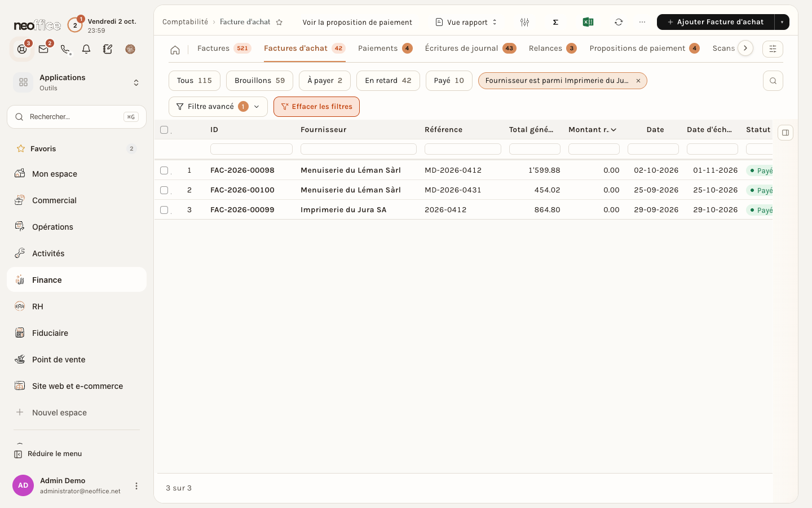Open the more options ellipsis menu
This screenshot has height=508, width=812.
pyautogui.click(x=642, y=22)
